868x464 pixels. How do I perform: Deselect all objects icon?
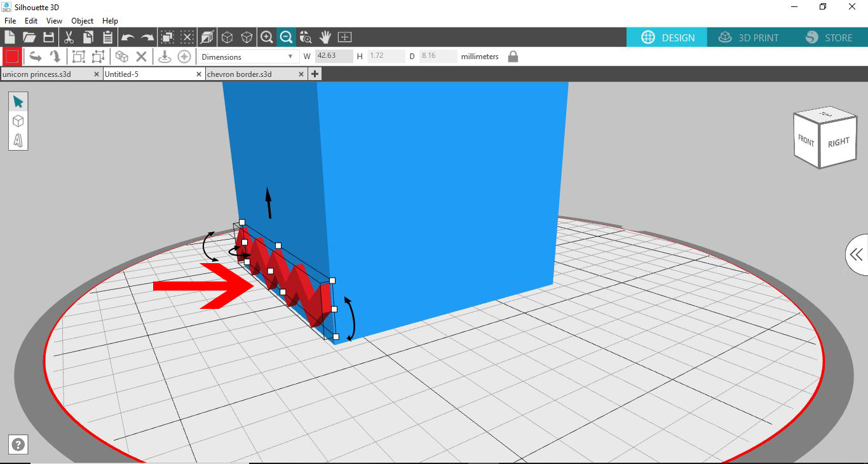point(187,37)
